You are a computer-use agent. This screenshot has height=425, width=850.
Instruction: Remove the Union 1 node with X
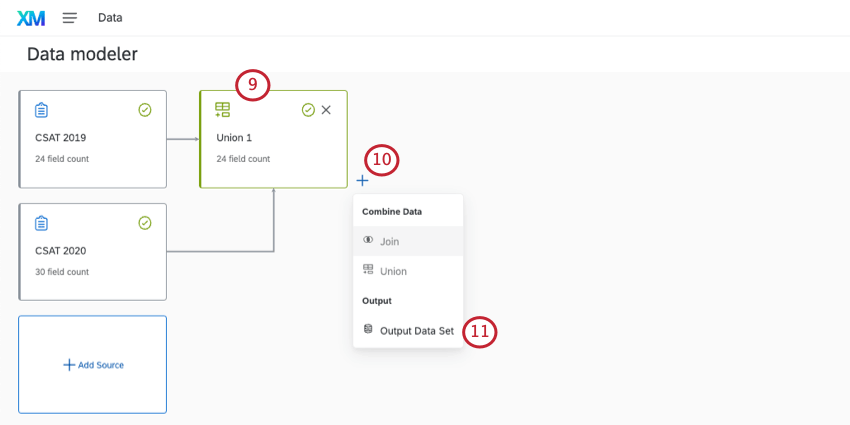tap(326, 110)
